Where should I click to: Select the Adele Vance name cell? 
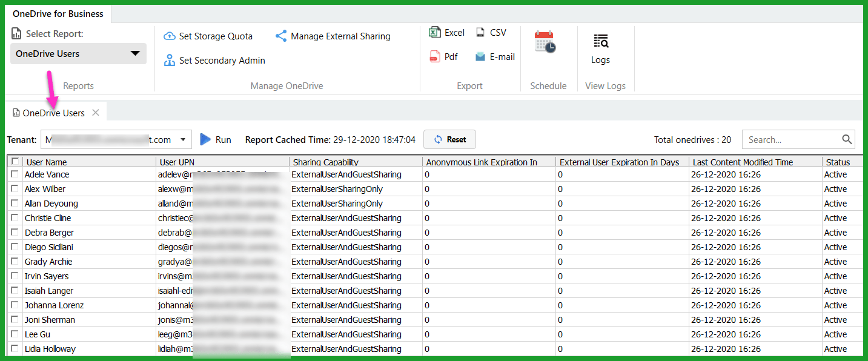coord(89,174)
